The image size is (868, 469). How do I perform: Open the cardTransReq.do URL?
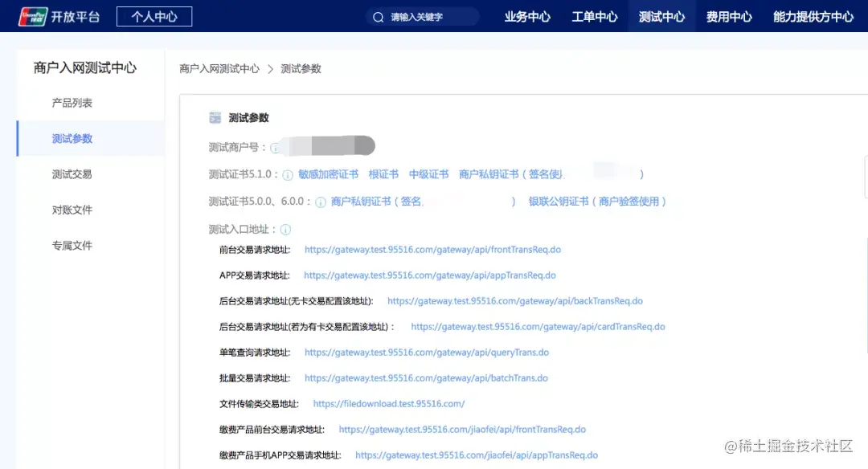point(538,326)
